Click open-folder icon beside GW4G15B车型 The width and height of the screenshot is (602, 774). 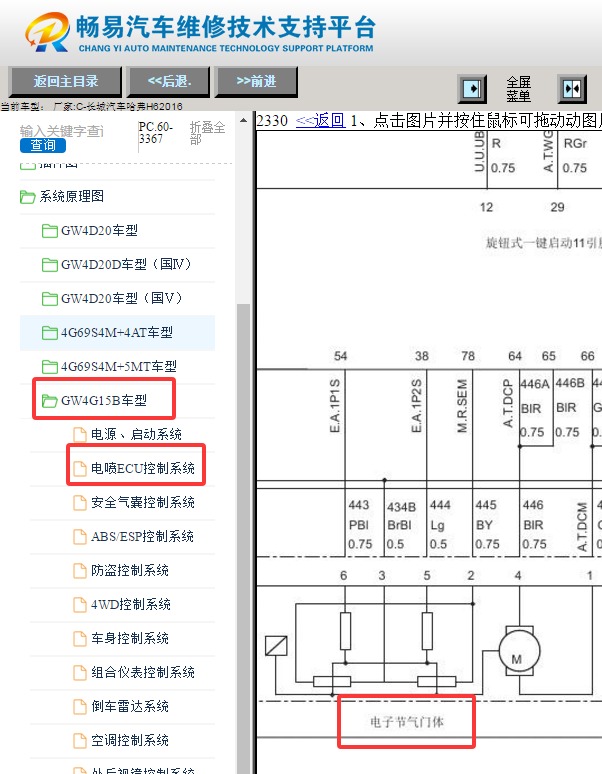(49, 401)
